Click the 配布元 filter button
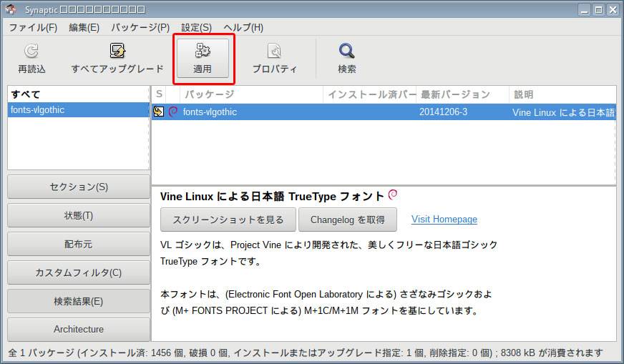The width and height of the screenshot is (624, 364). click(79, 244)
